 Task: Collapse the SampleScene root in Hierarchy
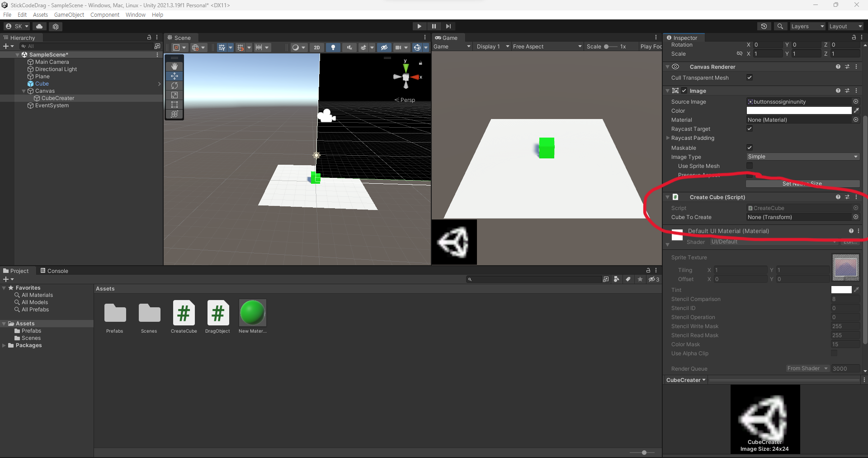click(x=18, y=55)
